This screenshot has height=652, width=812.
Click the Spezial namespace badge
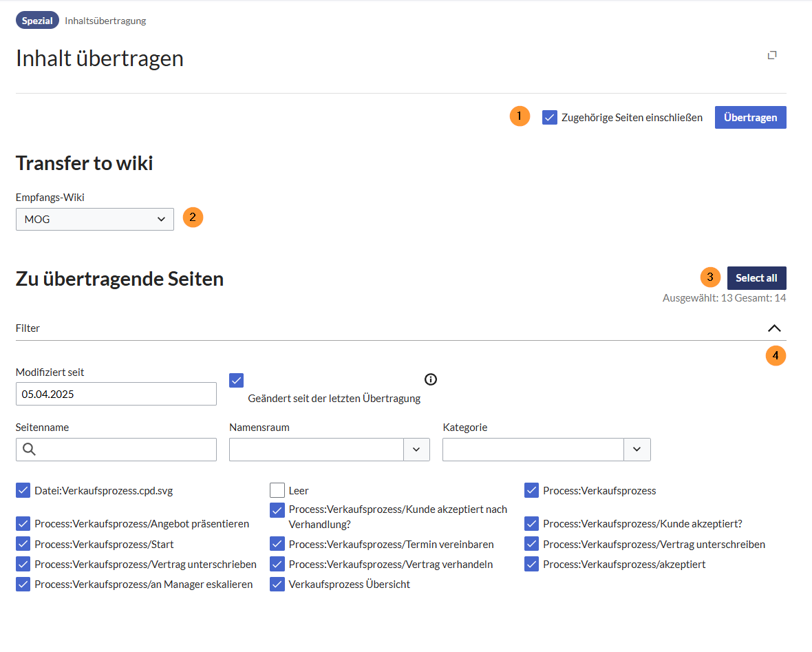pyautogui.click(x=37, y=21)
